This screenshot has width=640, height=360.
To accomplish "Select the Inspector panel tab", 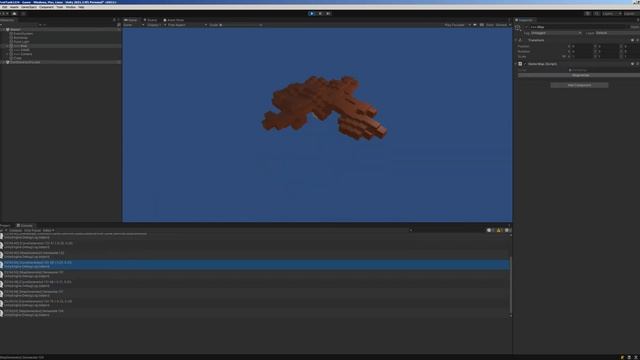I will point(525,20).
